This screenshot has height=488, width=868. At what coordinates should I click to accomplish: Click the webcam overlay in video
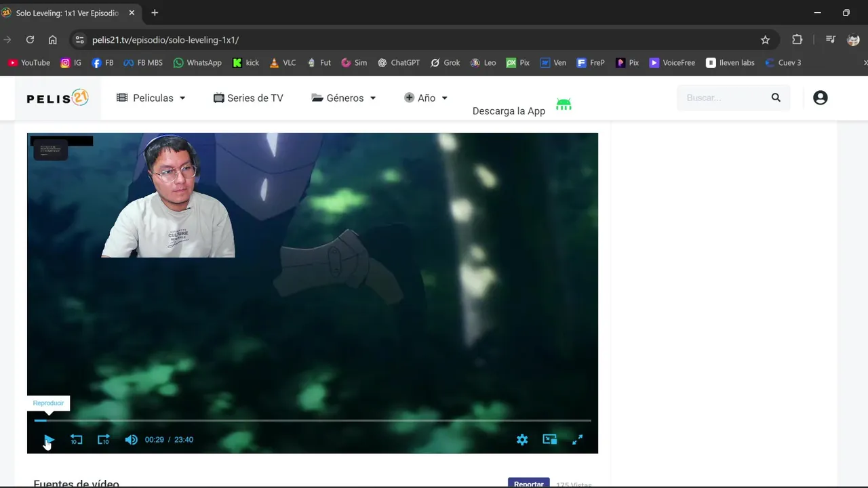click(168, 196)
